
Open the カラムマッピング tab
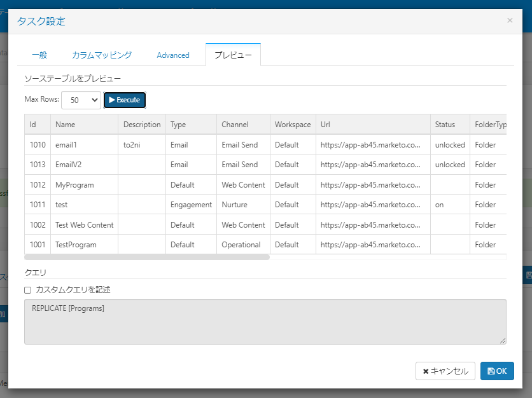[x=102, y=55]
